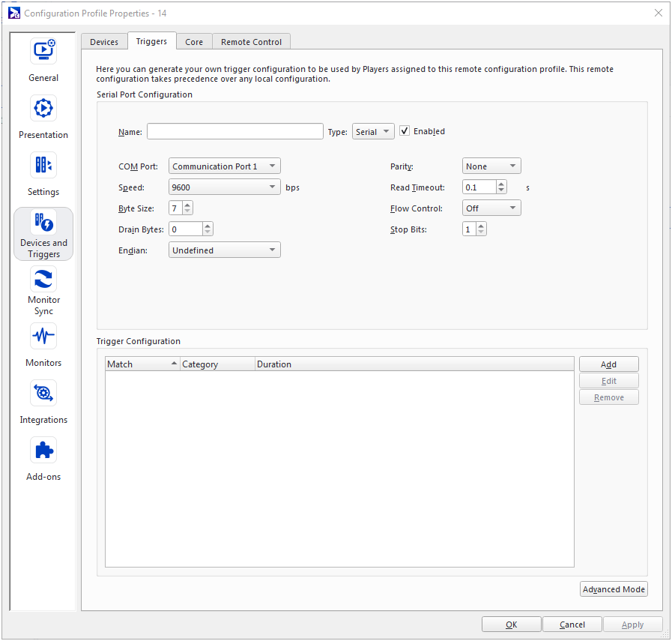Open the Monitor Sync page
Image resolution: width=672 pixels, height=641 pixels.
(x=43, y=285)
